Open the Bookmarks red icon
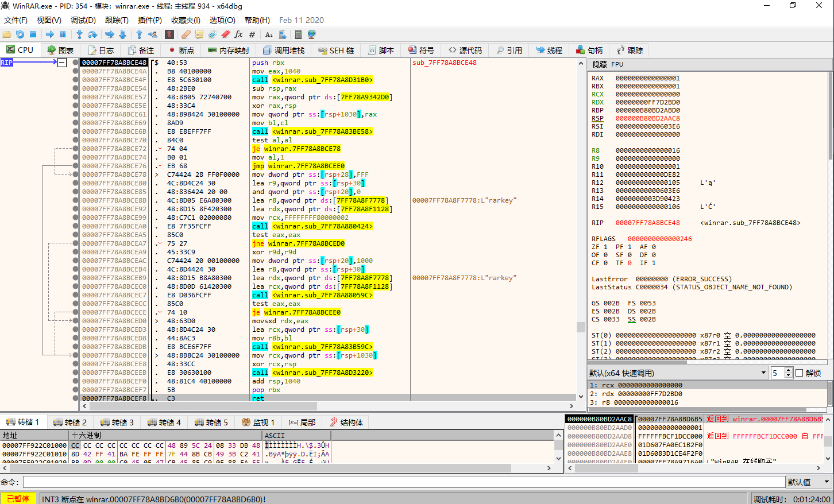This screenshot has width=834, height=504. click(226, 34)
